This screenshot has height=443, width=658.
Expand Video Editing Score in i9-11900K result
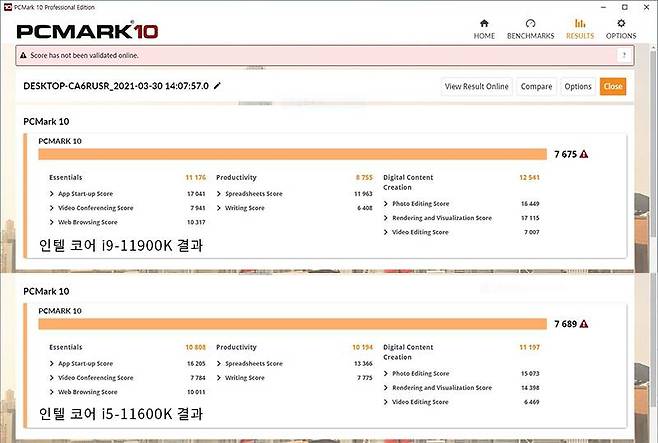[x=386, y=232]
